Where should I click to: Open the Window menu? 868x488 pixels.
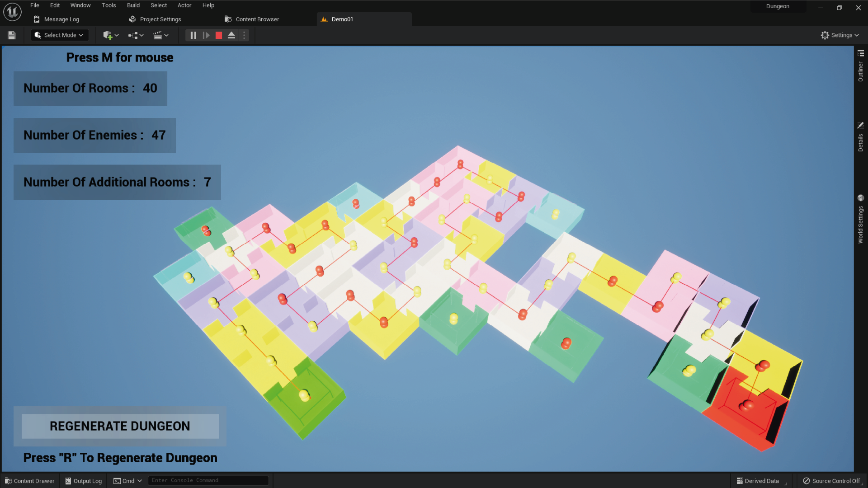(x=80, y=5)
